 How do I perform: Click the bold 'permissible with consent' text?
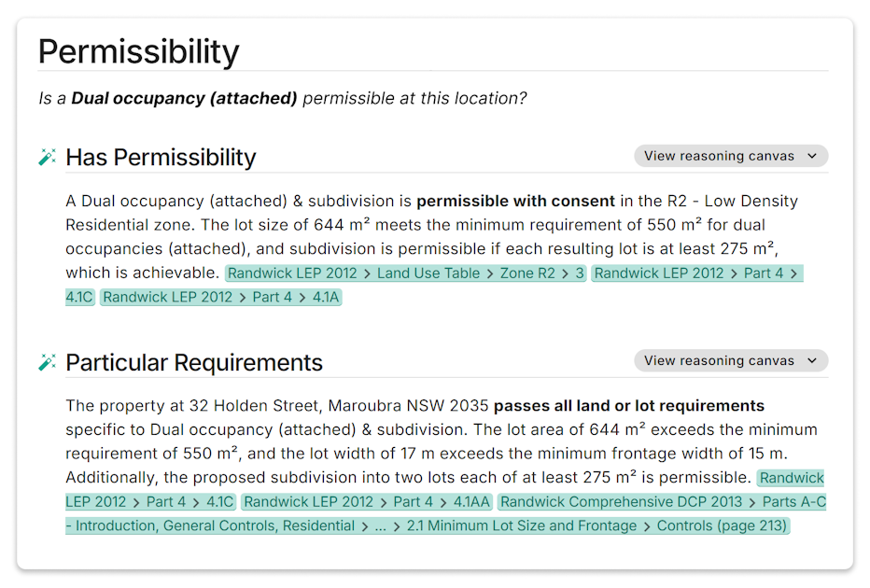515,201
